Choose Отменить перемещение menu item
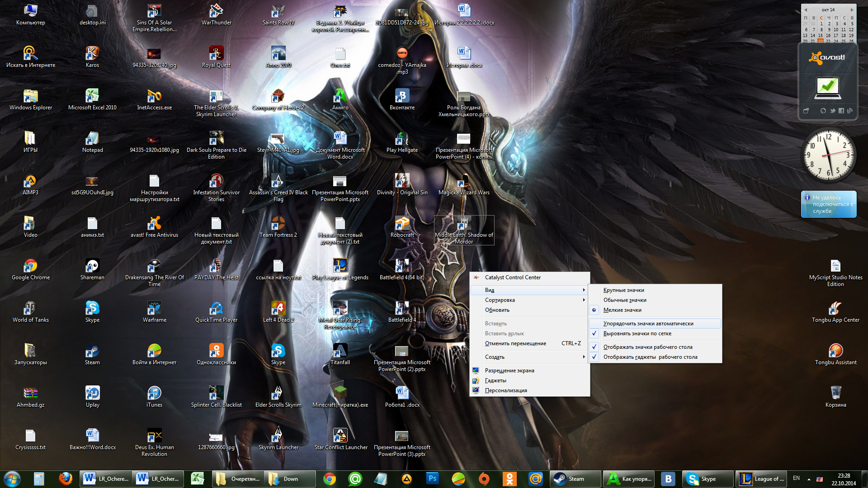The width and height of the screenshot is (868, 488). click(529, 343)
